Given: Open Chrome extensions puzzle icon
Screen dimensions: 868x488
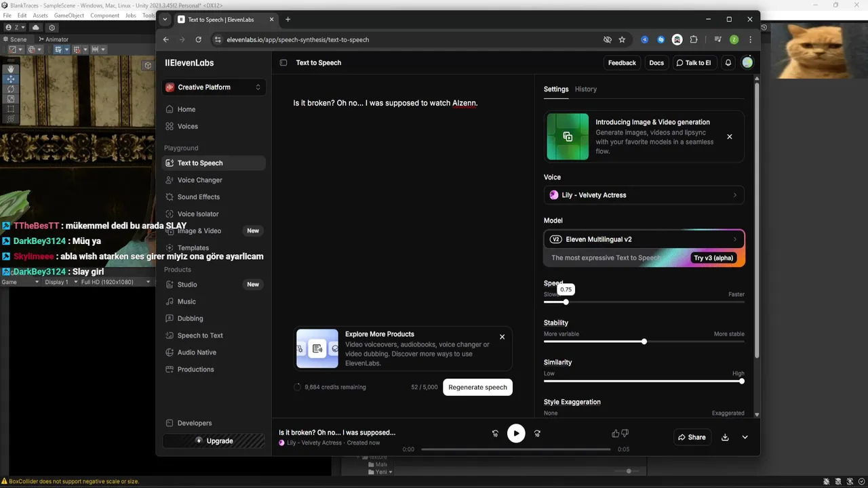Looking at the screenshot, I should tap(694, 39).
